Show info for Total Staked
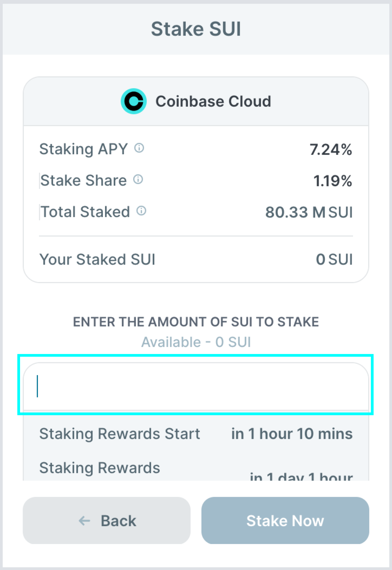392x570 pixels. click(141, 211)
